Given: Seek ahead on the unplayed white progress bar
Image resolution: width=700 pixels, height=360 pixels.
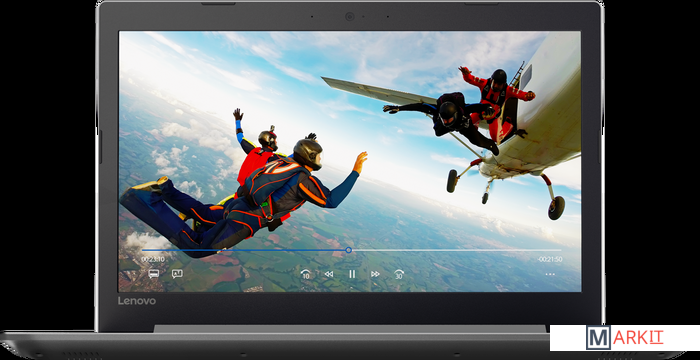Looking at the screenshot, I should click(456, 250).
